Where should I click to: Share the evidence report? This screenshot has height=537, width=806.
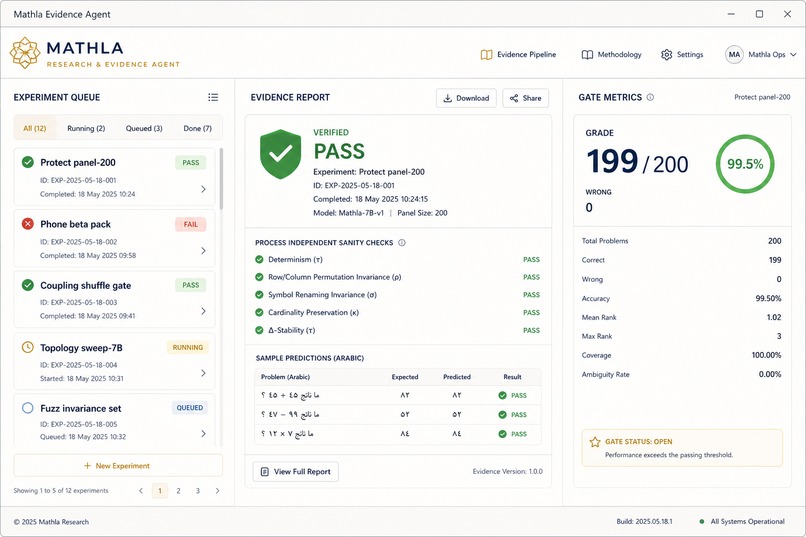(x=525, y=98)
